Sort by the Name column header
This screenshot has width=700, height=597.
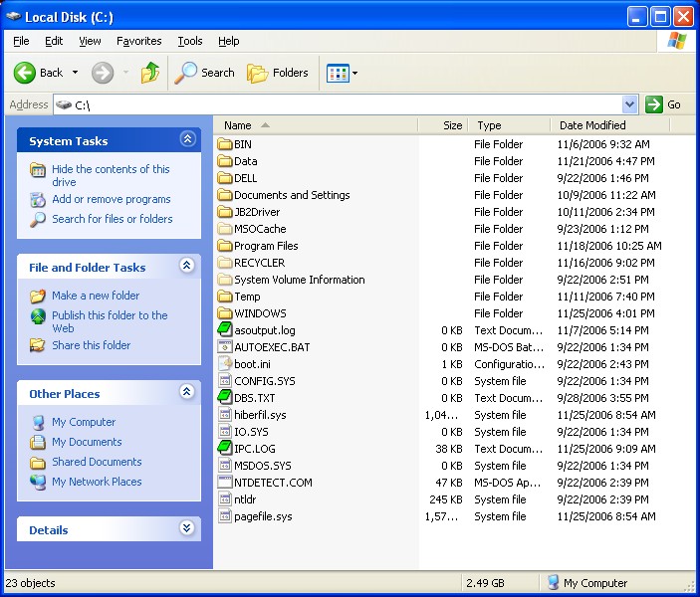pos(316,125)
